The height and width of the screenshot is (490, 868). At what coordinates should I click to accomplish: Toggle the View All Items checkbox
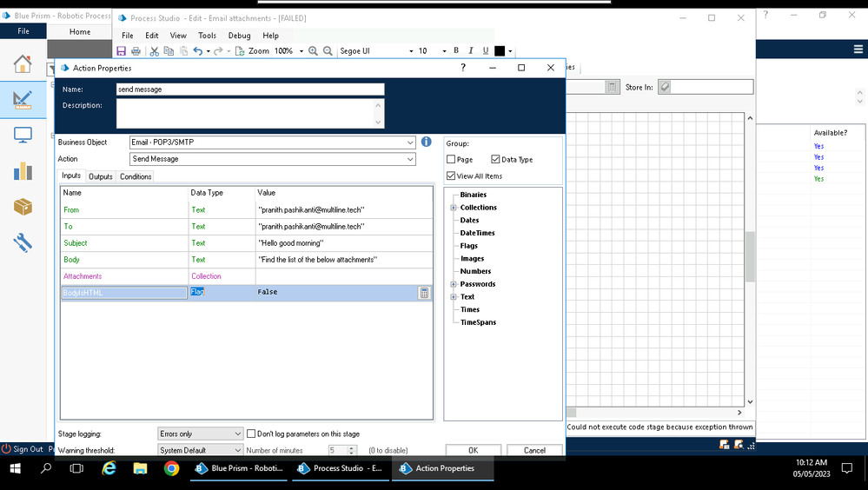tap(451, 176)
